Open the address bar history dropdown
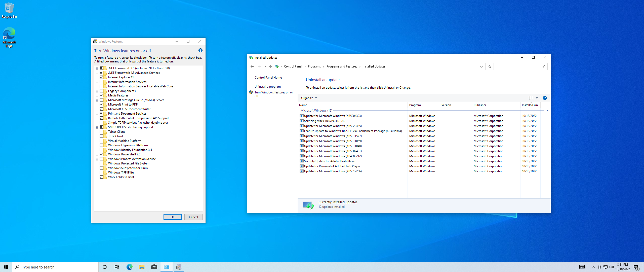The height and width of the screenshot is (272, 644). point(481,66)
